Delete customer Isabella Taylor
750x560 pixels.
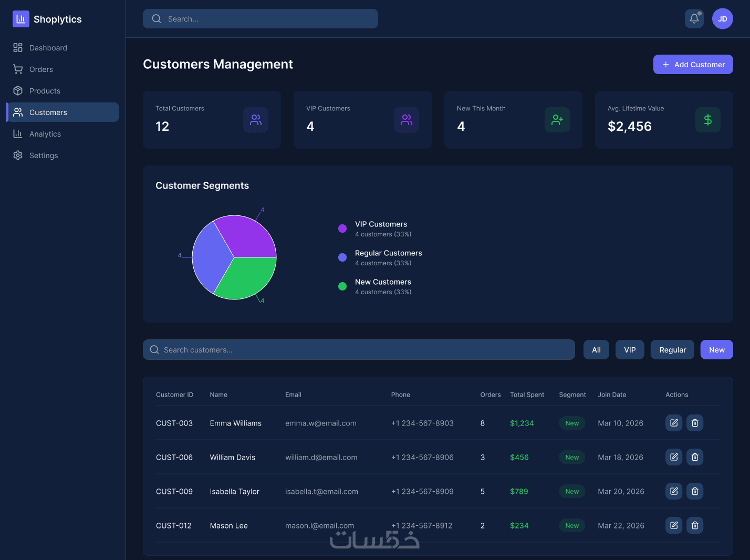tap(695, 491)
